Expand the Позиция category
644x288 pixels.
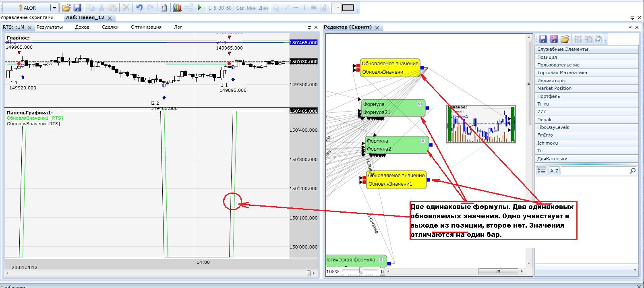[587, 57]
